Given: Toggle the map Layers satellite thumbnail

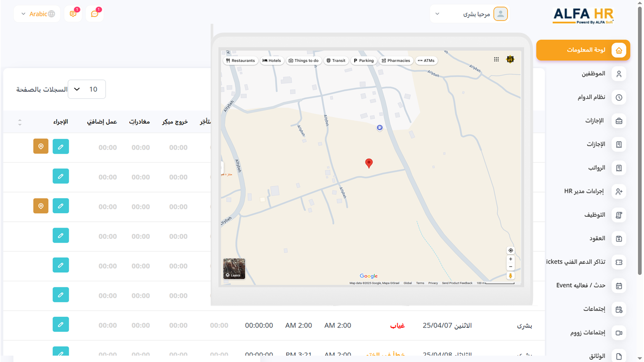Looking at the screenshot, I should 234,268.
